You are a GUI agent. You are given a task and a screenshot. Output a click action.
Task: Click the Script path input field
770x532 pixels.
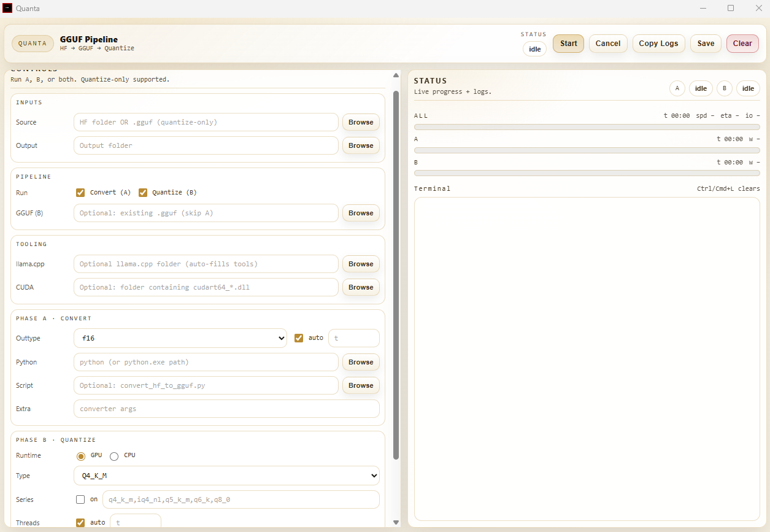(206, 385)
